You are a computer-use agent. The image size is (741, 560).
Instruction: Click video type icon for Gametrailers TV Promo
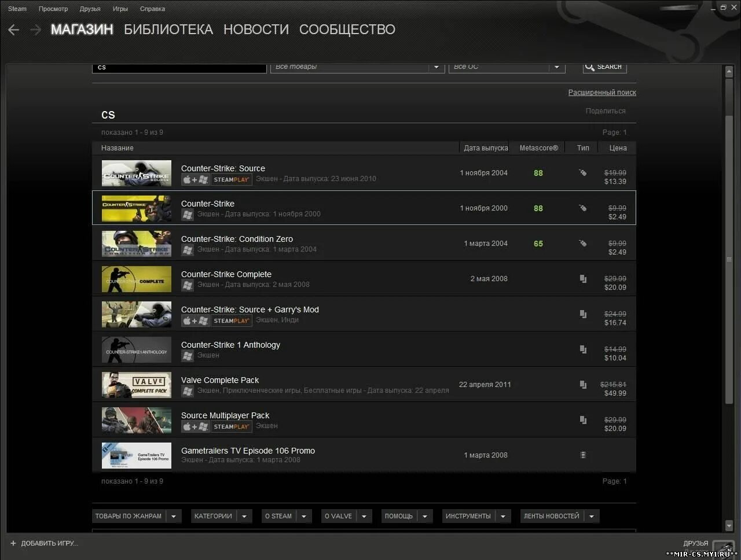coord(583,455)
